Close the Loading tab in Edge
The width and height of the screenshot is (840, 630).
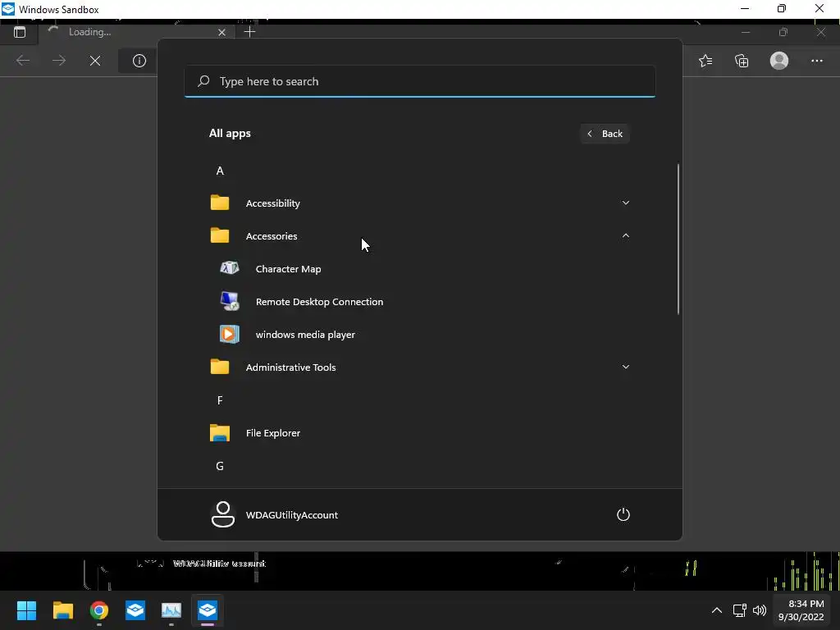tap(221, 33)
